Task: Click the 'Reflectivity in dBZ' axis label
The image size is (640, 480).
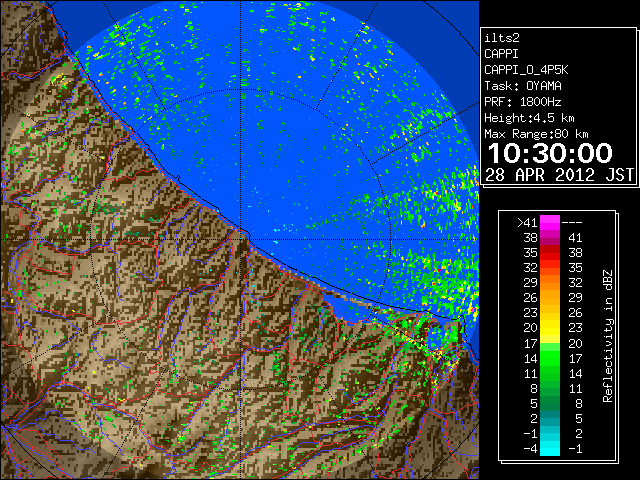Action: (x=607, y=336)
